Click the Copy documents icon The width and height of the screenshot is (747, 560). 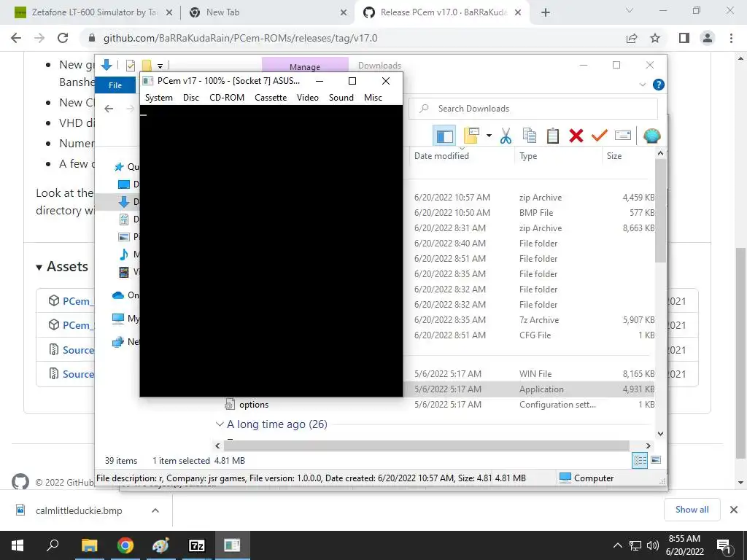(530, 136)
